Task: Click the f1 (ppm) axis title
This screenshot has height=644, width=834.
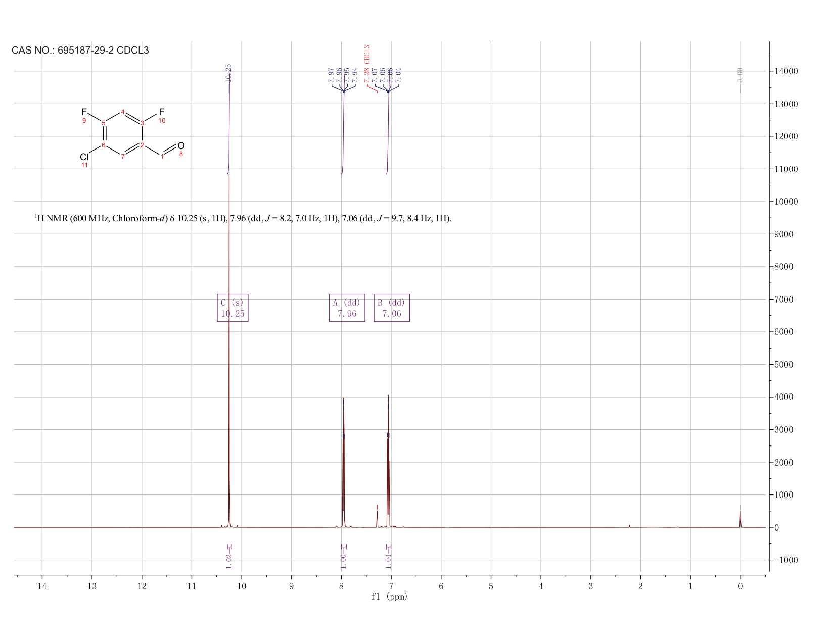Action: pos(389,597)
